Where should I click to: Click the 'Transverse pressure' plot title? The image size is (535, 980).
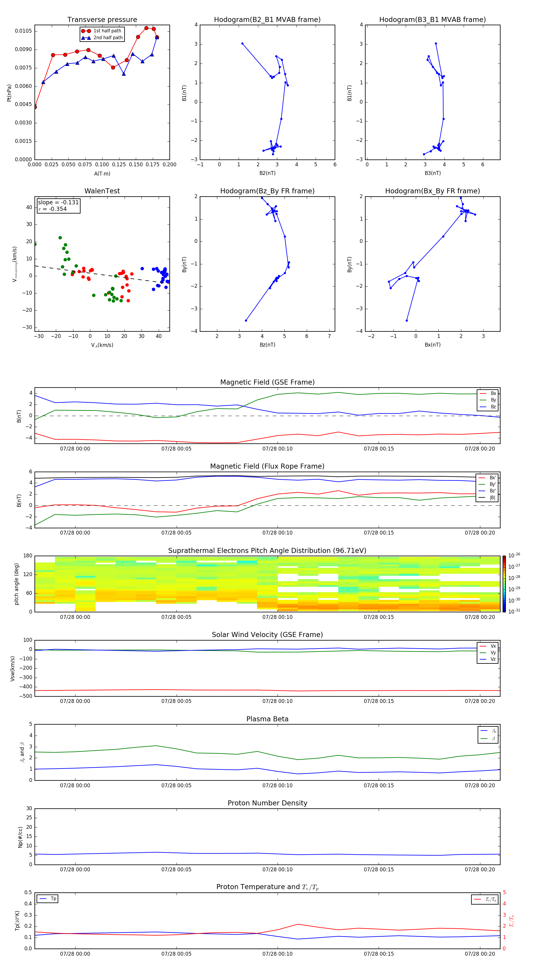tap(102, 20)
